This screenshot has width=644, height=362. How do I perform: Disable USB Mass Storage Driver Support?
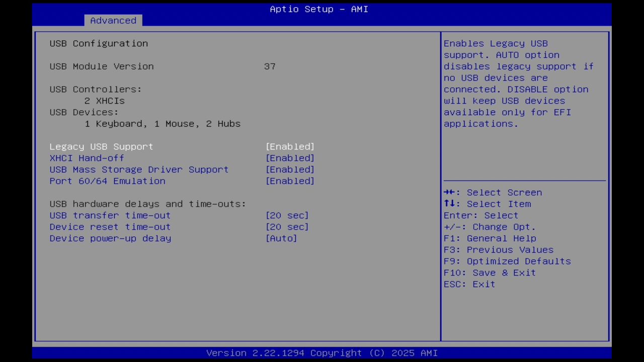click(x=290, y=169)
